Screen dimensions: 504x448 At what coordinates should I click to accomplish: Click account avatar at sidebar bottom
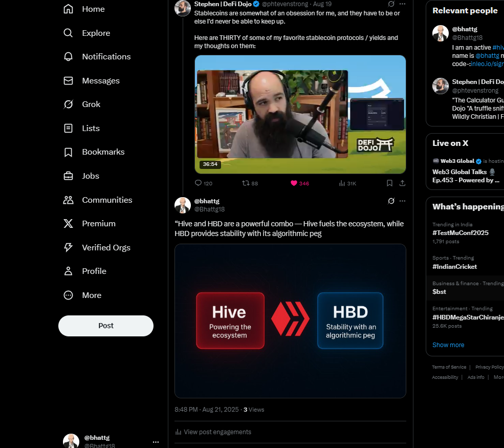click(71, 441)
